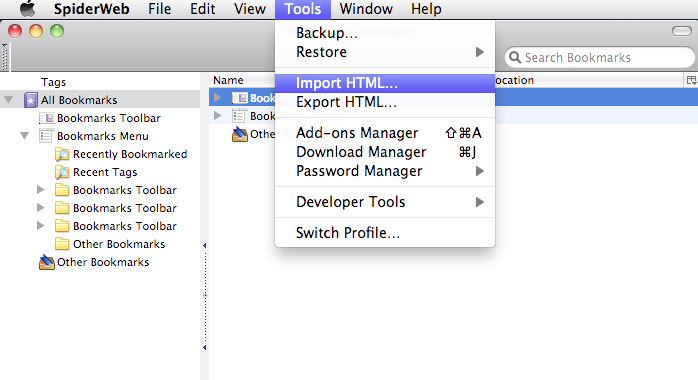Image resolution: width=698 pixels, height=380 pixels.
Task: Click the Recent Tags smart folder icon
Action: click(x=62, y=172)
